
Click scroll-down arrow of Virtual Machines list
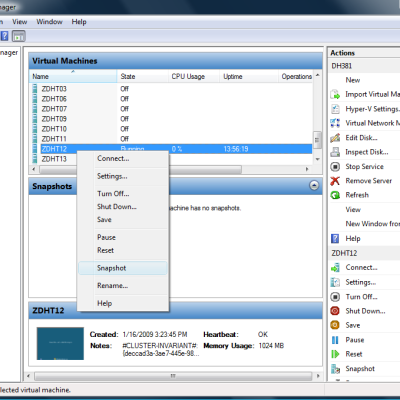(318, 159)
